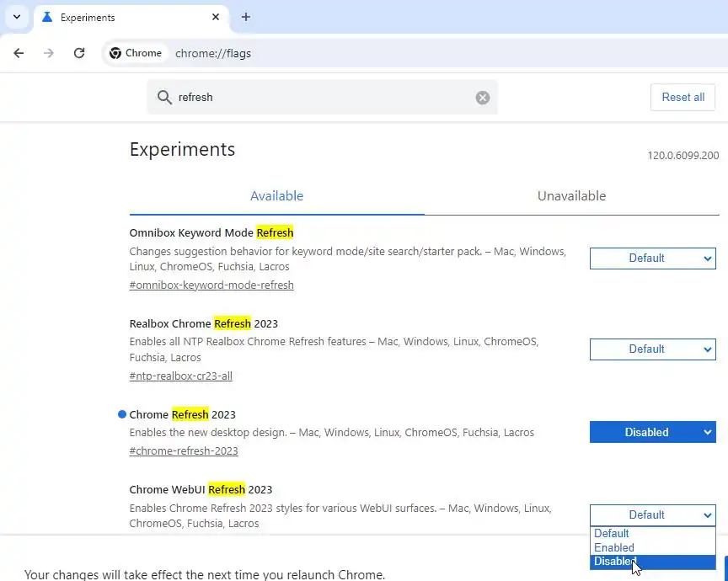Image resolution: width=728 pixels, height=581 pixels.
Task: Open a new tab with plus button
Action: coord(246,17)
